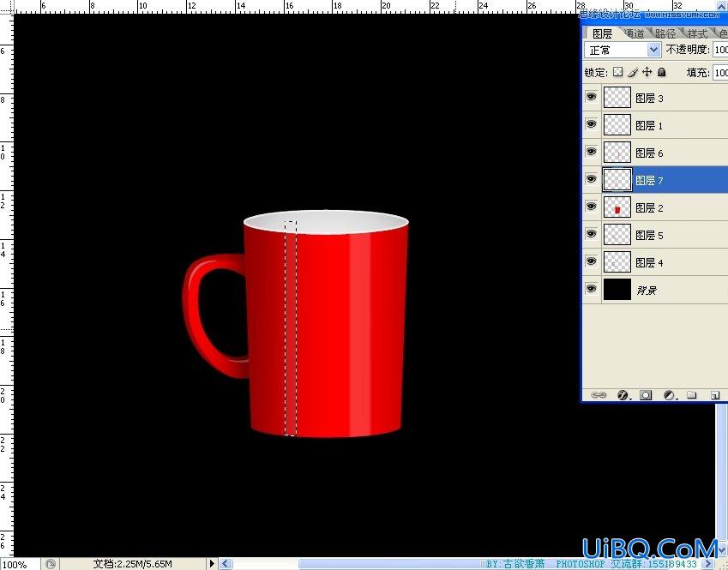Click the link layers chain icon
This screenshot has width=728, height=570.
tap(599, 395)
